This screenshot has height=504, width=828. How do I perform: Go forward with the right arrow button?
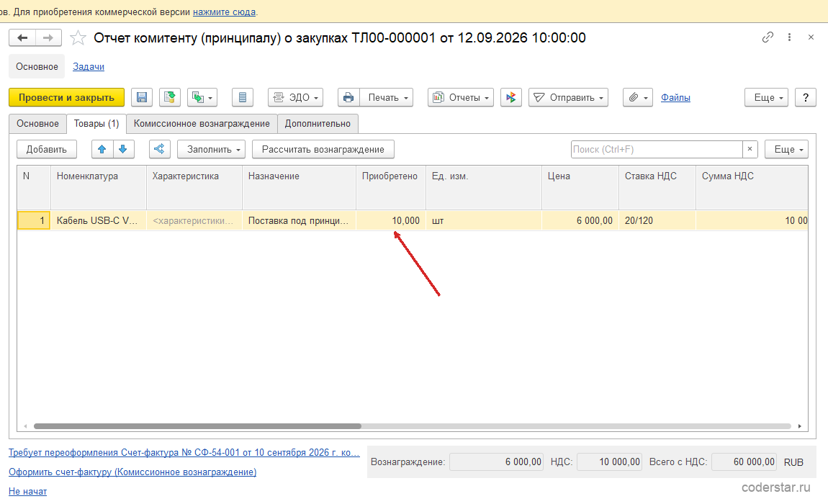48,38
